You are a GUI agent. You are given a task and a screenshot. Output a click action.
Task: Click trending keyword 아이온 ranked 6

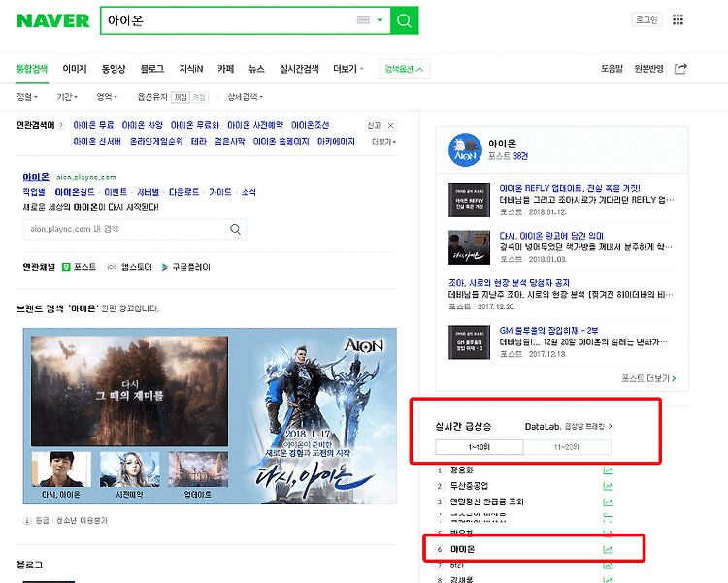[462, 549]
